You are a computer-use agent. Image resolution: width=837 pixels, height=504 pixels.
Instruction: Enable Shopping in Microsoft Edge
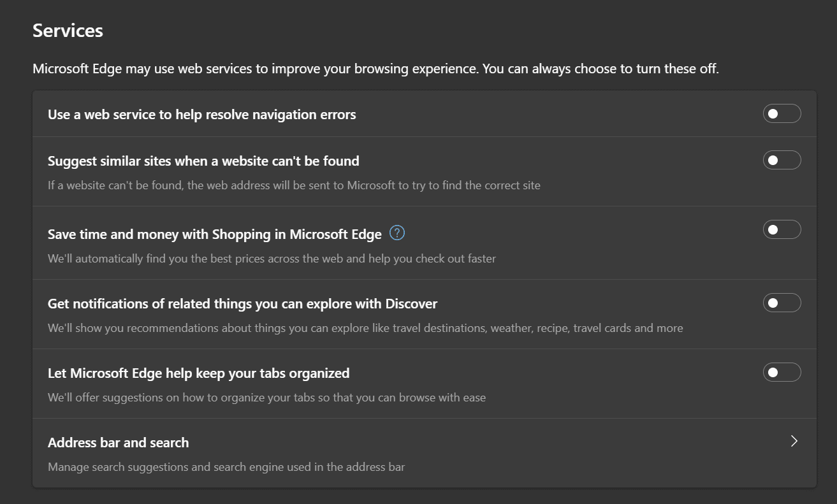pos(782,229)
